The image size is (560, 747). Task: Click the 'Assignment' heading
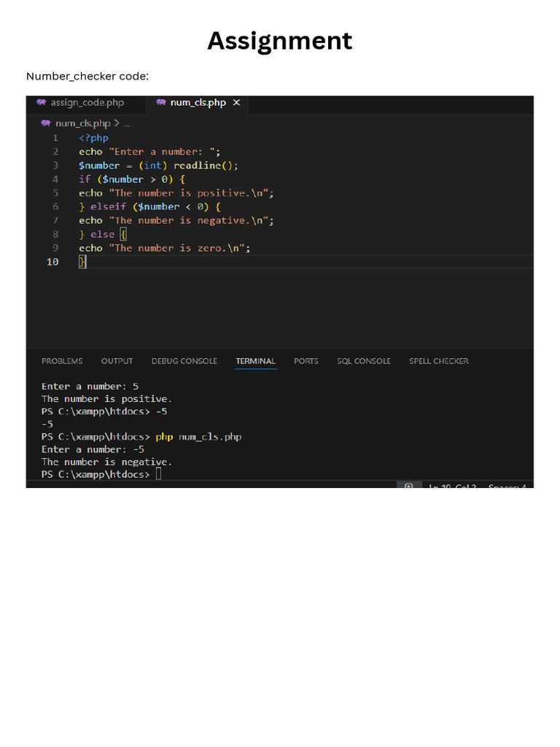point(280,41)
